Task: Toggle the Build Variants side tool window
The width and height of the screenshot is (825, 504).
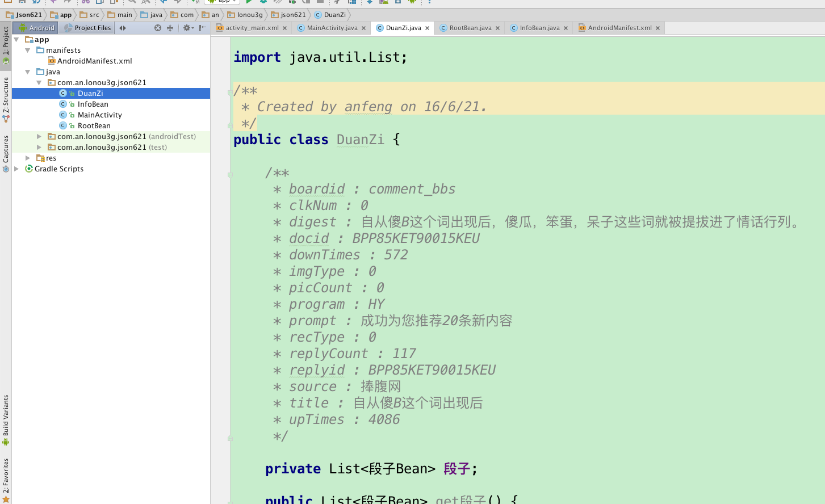Action: 6,420
